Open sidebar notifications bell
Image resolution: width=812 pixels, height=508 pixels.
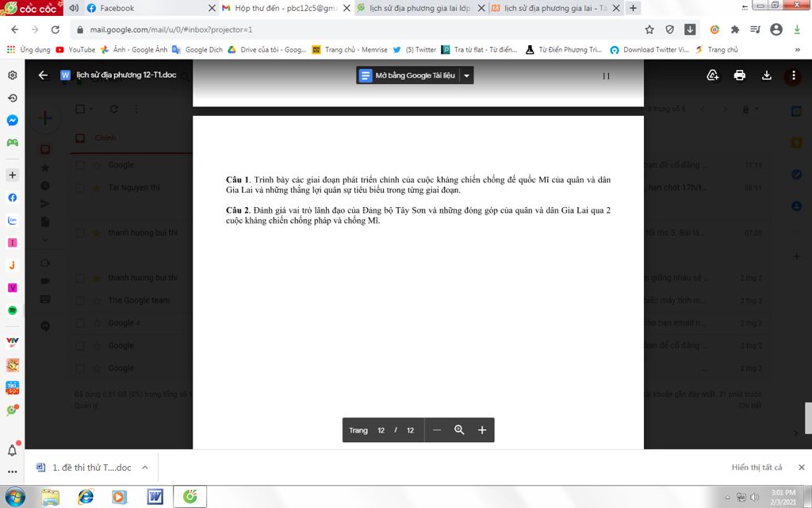tap(13, 449)
